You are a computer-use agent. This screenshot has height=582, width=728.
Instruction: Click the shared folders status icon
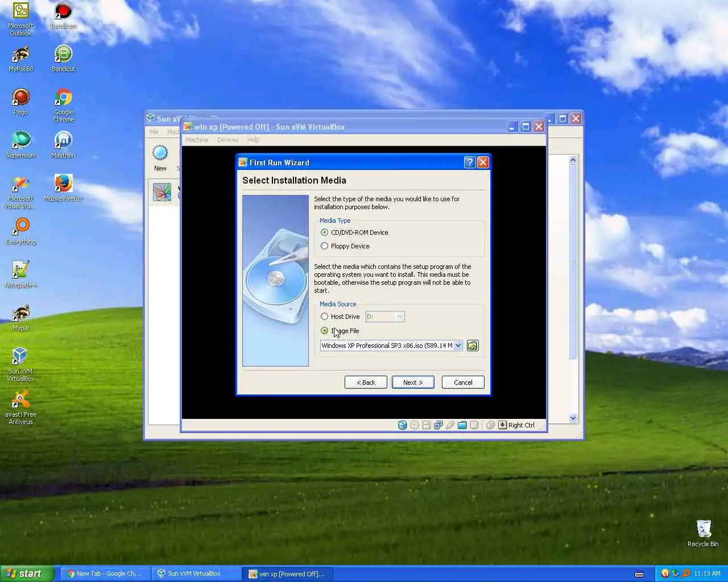click(x=462, y=425)
